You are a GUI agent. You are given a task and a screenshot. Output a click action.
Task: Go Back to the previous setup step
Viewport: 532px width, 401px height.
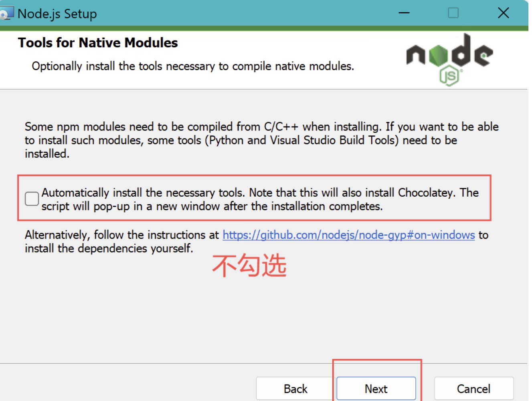pyautogui.click(x=295, y=389)
